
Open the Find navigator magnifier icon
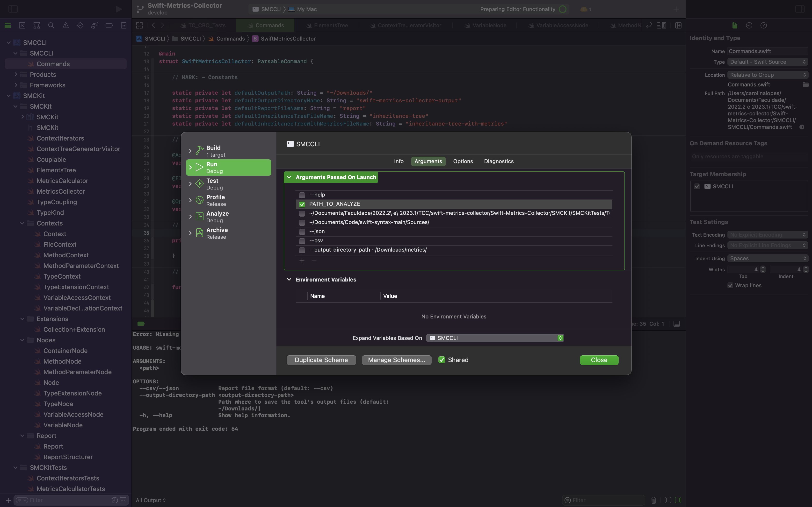pyautogui.click(x=51, y=26)
